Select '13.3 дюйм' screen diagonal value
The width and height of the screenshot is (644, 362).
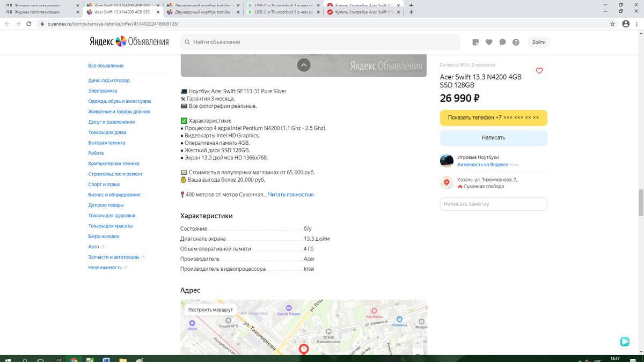coord(317,239)
